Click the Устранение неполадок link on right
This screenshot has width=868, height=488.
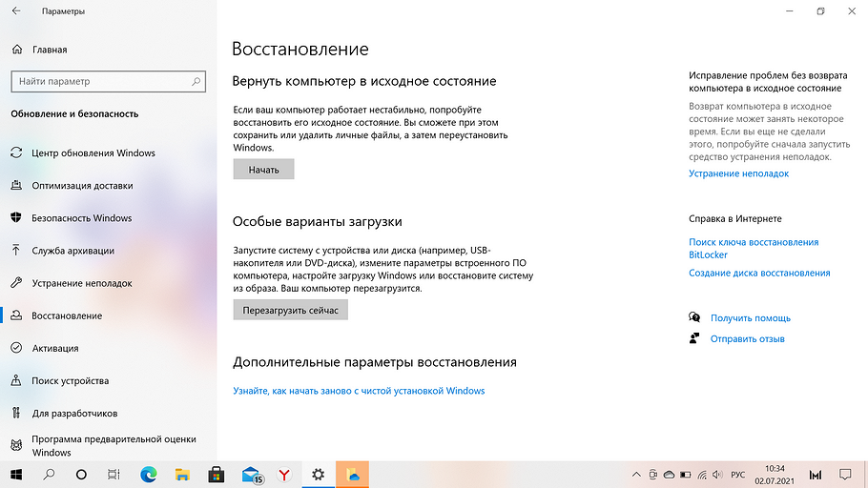pos(738,173)
